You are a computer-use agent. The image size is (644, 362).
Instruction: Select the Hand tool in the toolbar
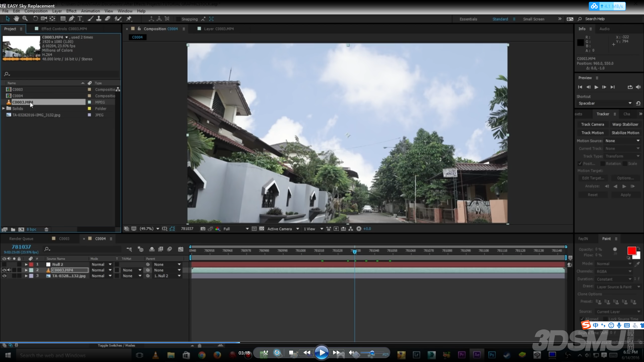[x=16, y=19]
